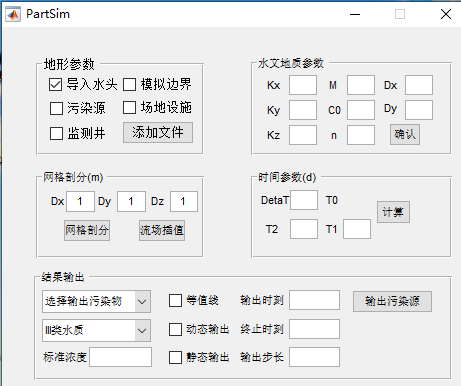Focus the DetaT time field
The image size is (461, 386).
[x=304, y=200]
